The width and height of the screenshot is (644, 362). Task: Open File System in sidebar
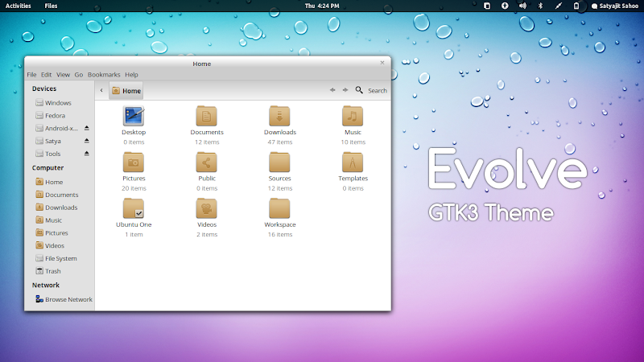tap(56, 258)
